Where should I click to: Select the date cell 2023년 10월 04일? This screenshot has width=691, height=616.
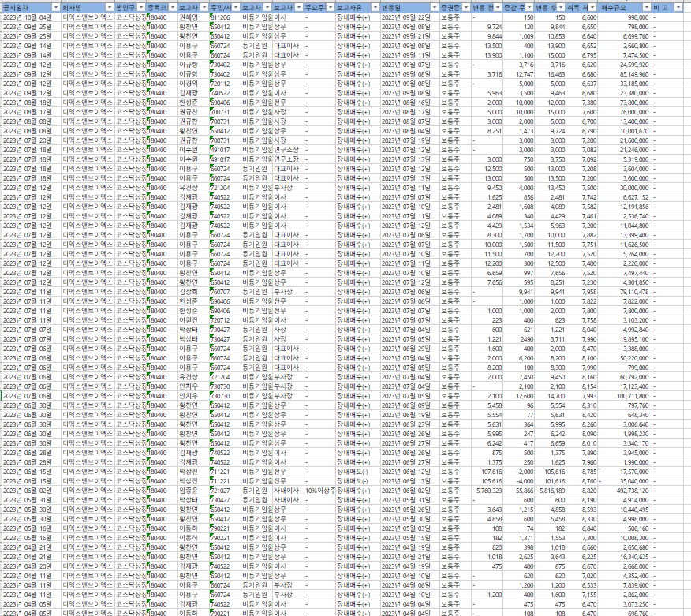(31, 17)
